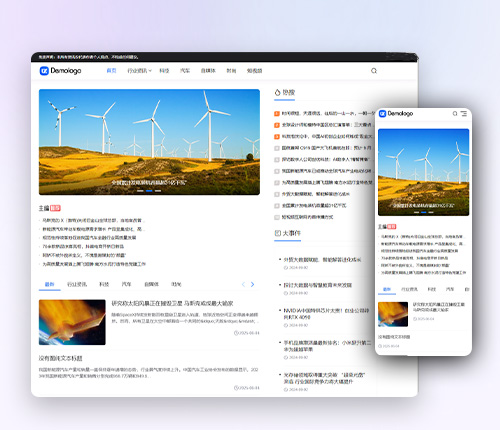Viewport: 500px width, 430px height.
Task: Select the 汽车 tab above the article list
Action: pyautogui.click(x=126, y=284)
